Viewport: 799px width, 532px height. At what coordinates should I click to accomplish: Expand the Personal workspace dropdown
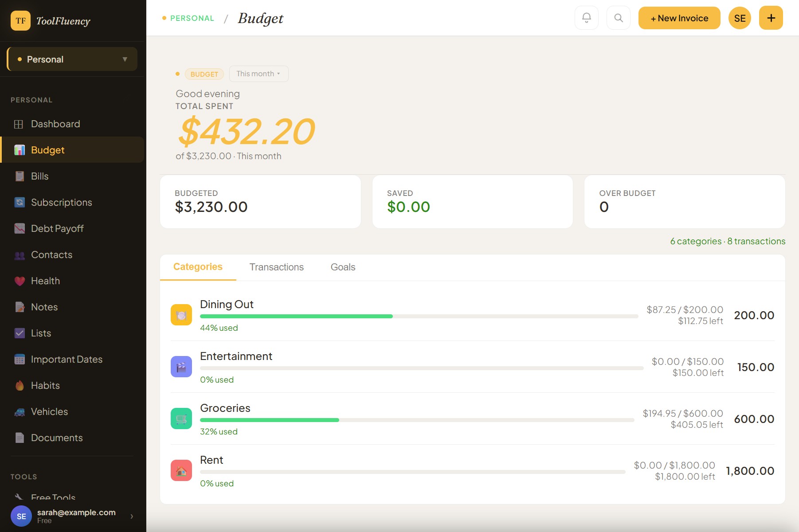tap(72, 59)
